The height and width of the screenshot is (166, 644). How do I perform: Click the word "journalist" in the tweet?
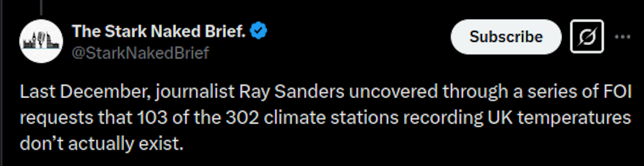click(x=195, y=92)
